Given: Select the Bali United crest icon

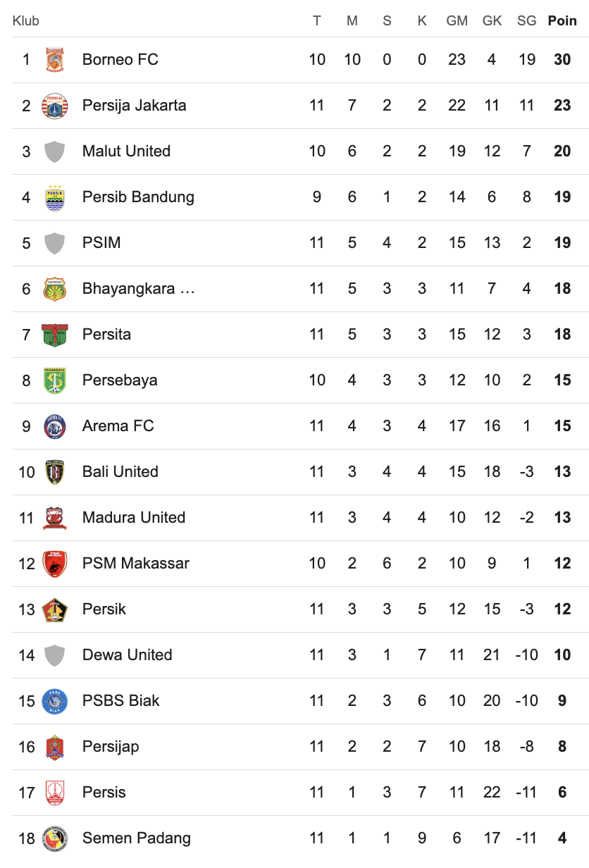Looking at the screenshot, I should pos(54,472).
